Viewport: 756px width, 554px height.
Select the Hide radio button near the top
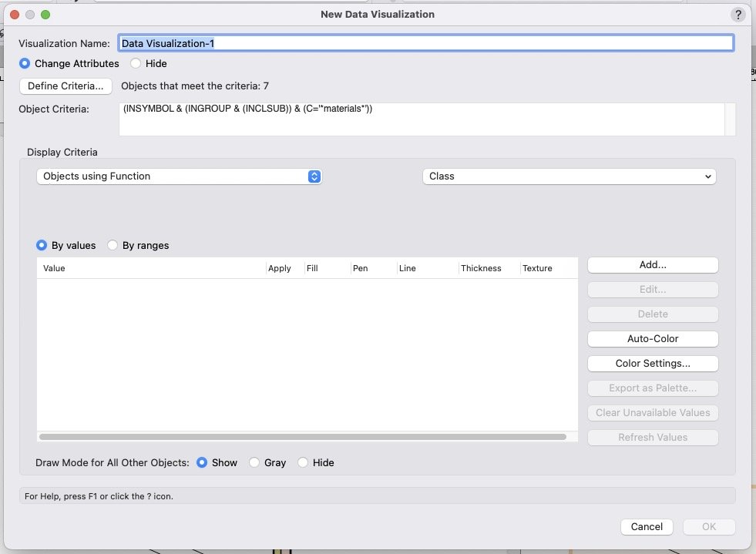(x=136, y=63)
